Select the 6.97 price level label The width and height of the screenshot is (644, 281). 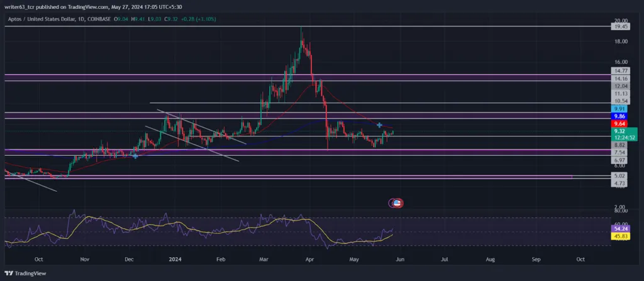[619, 160]
